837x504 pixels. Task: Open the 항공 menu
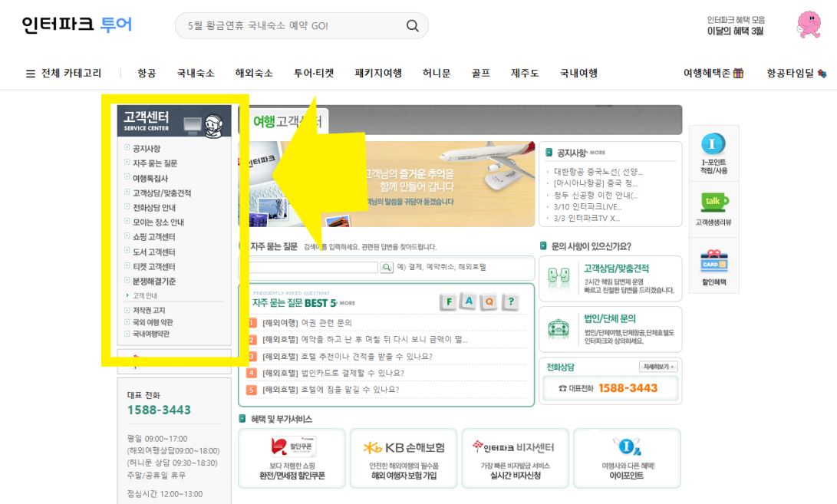[147, 73]
